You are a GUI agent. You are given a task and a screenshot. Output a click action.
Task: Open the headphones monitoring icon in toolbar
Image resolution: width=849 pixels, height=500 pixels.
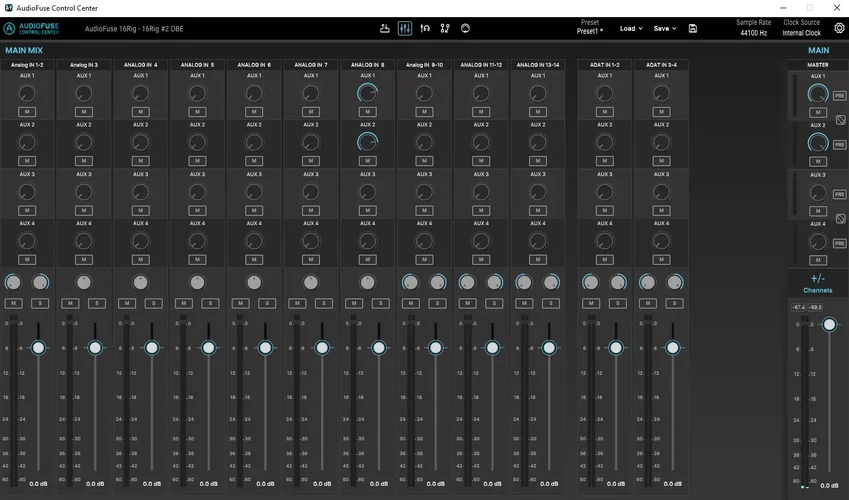[425, 28]
